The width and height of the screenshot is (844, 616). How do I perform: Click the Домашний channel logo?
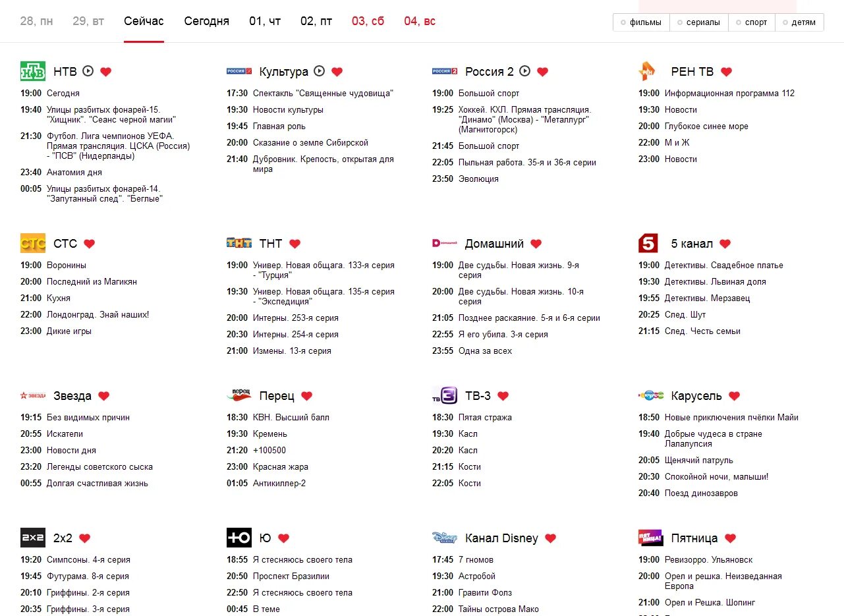[445, 243]
